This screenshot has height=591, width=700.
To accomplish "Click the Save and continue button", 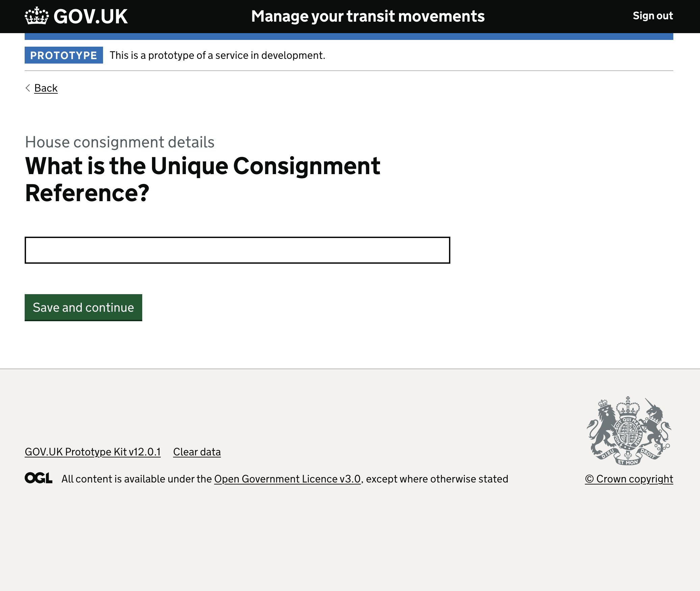I will click(x=83, y=307).
